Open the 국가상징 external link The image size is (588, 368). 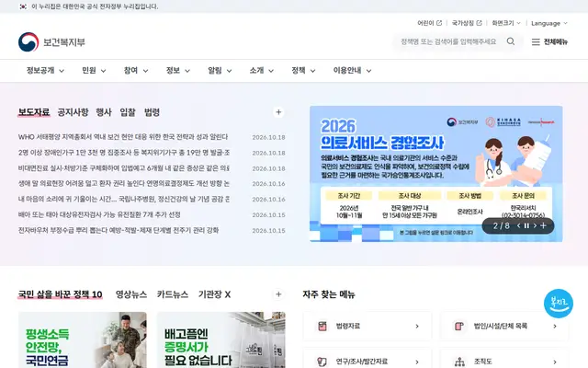[467, 23]
